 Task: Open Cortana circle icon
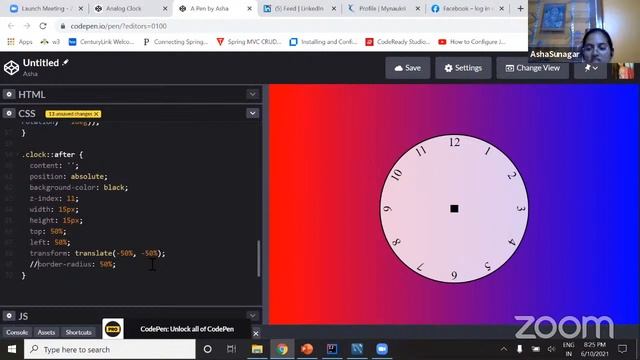tap(207, 349)
